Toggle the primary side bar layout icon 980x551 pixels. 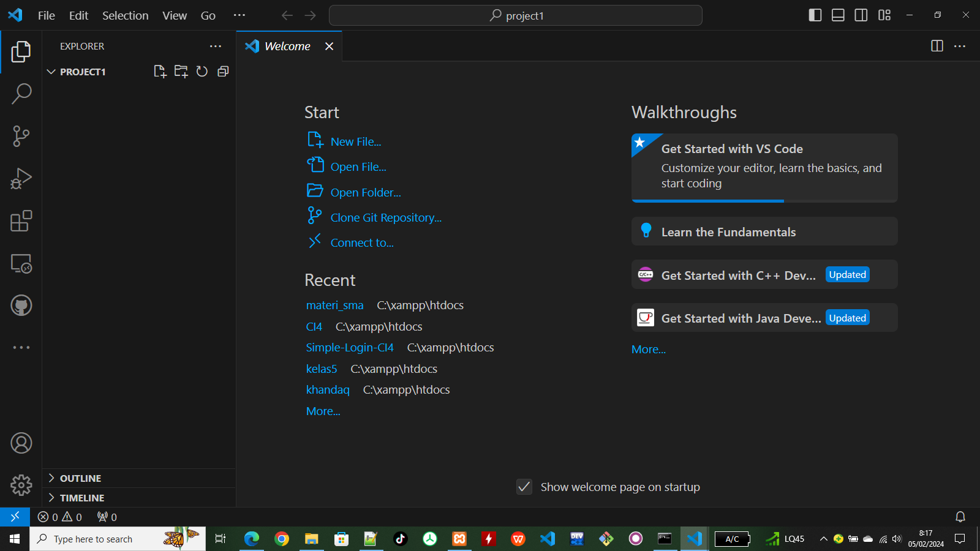coord(815,15)
